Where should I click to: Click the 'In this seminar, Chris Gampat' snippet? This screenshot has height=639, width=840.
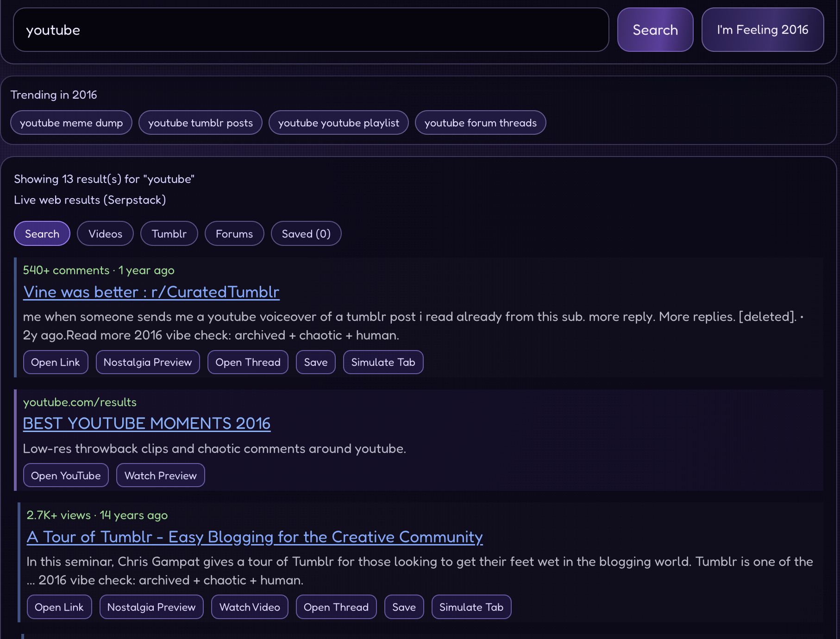pos(420,571)
